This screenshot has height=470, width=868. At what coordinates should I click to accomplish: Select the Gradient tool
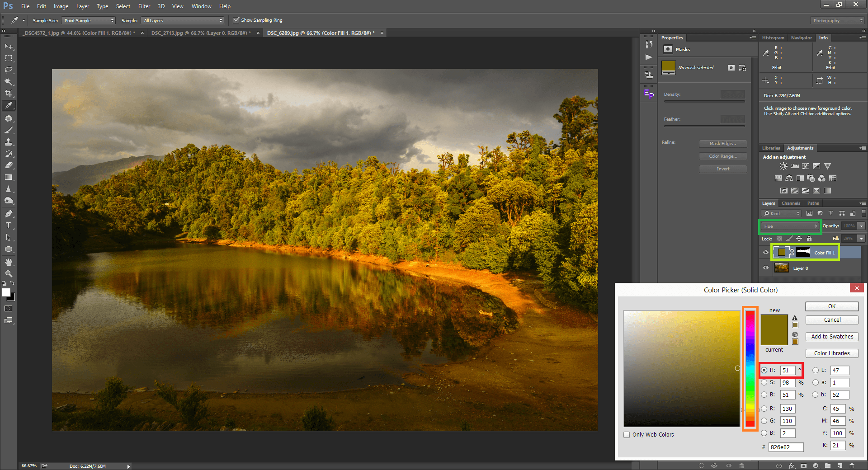[9, 178]
